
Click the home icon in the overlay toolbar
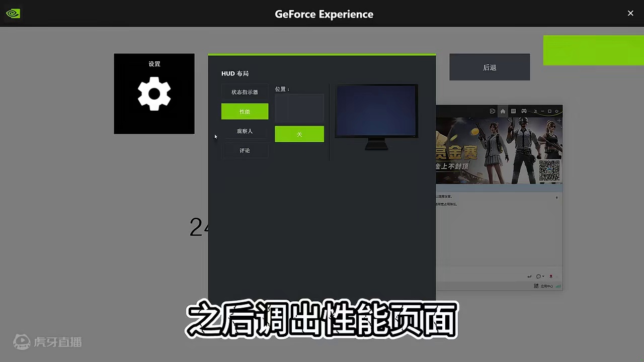pos(503,111)
